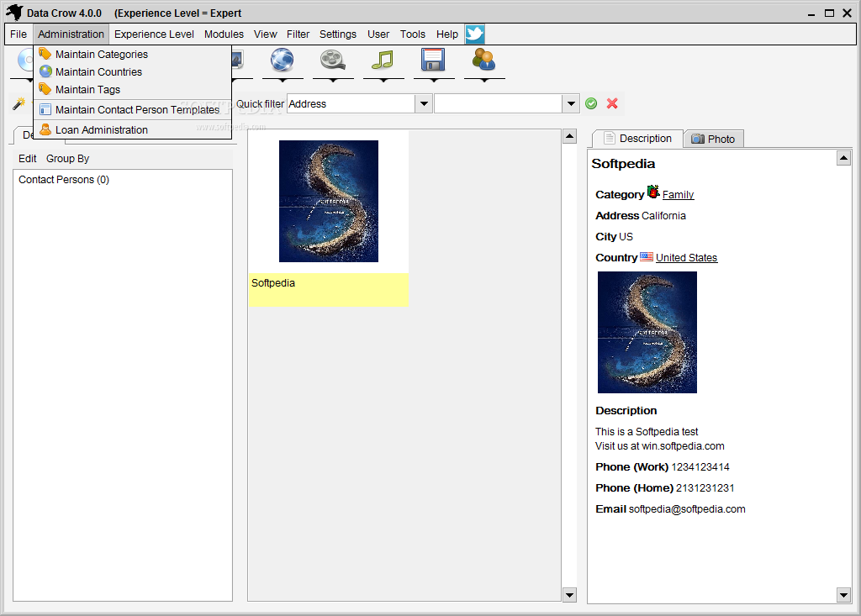The height and width of the screenshot is (616, 861).
Task: Open the View menu
Action: (x=265, y=34)
